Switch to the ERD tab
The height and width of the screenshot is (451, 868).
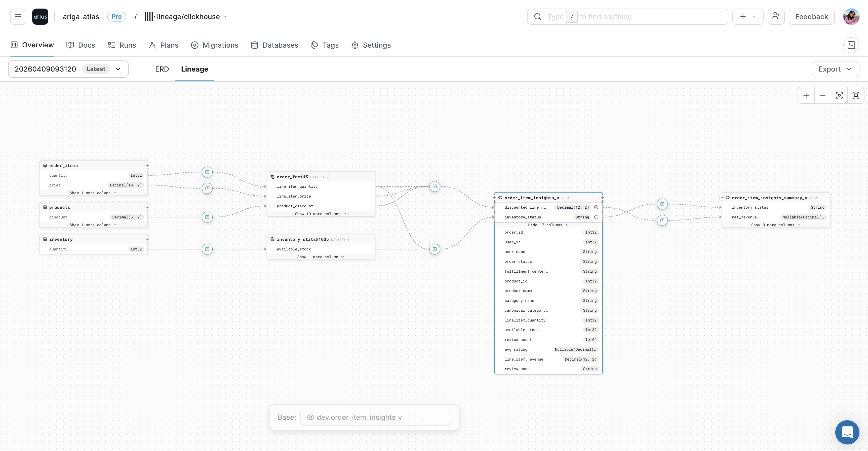coord(162,69)
